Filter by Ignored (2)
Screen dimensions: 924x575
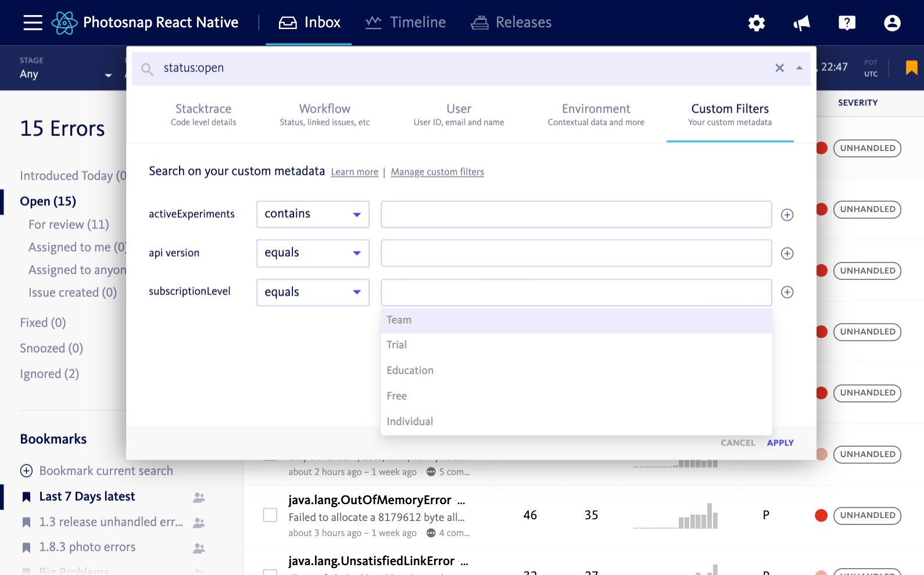(x=49, y=374)
